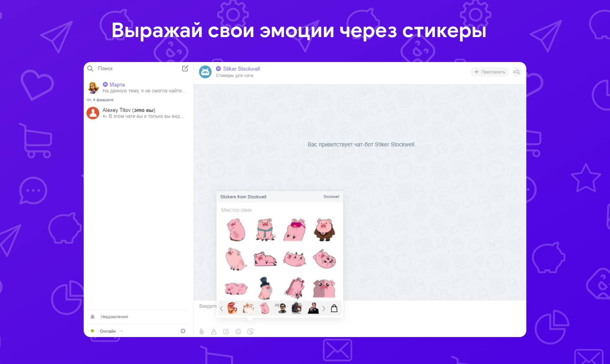Click the green online status dot
Image resolution: width=610 pixels, height=364 pixels.
tap(92, 331)
